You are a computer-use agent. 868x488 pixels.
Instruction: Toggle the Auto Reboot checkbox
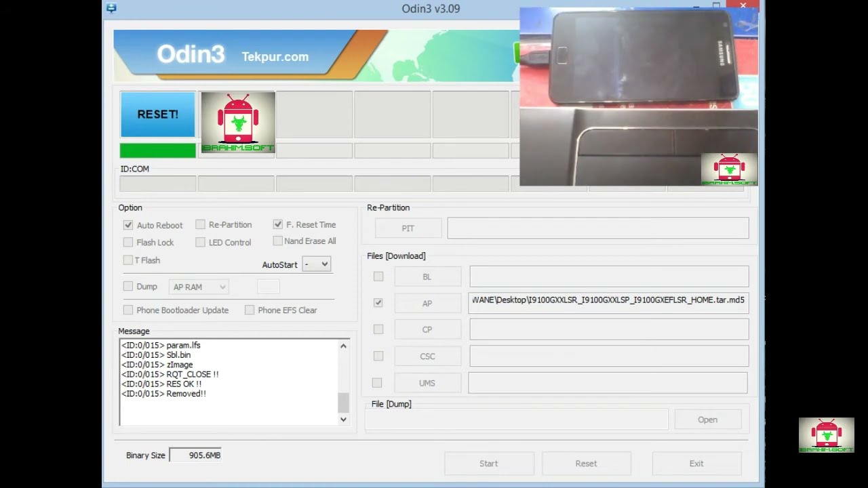[x=128, y=225]
